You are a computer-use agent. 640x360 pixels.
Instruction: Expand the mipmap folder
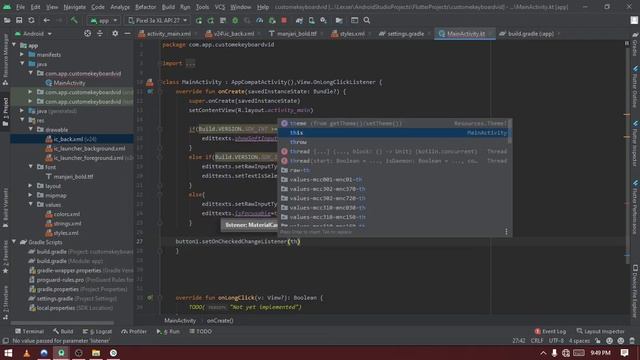pyautogui.click(x=31, y=195)
